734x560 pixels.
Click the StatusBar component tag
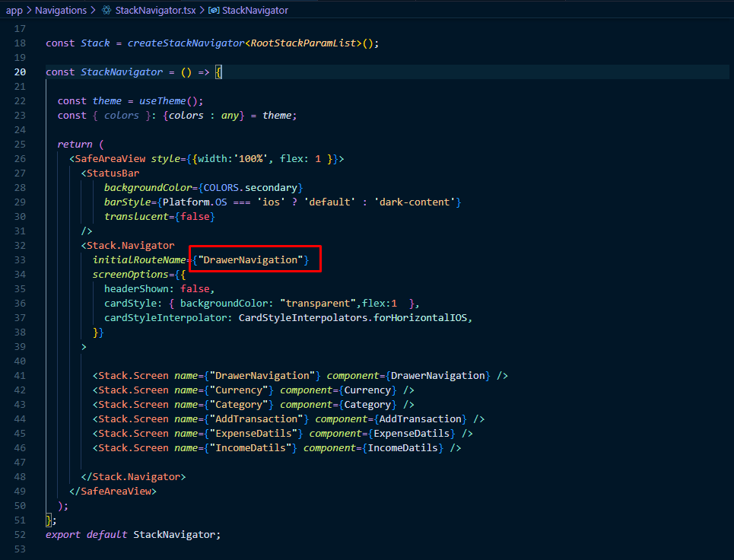113,173
